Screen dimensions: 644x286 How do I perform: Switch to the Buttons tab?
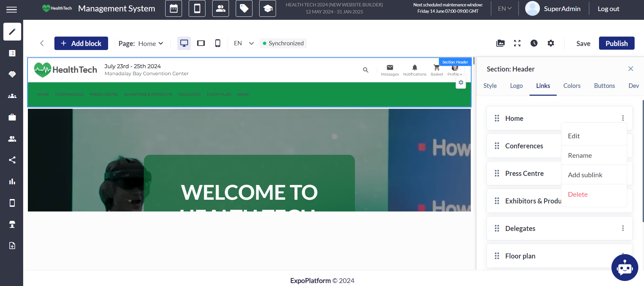coord(604,86)
